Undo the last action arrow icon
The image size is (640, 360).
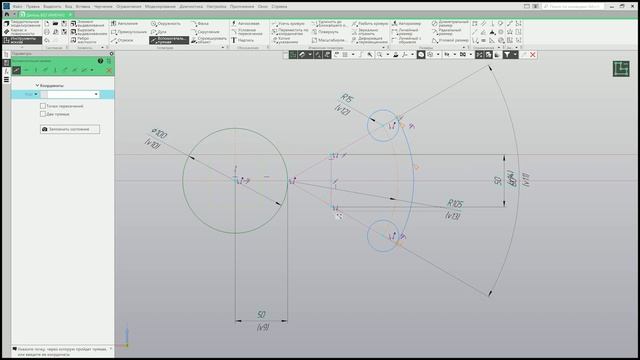click(47, 40)
